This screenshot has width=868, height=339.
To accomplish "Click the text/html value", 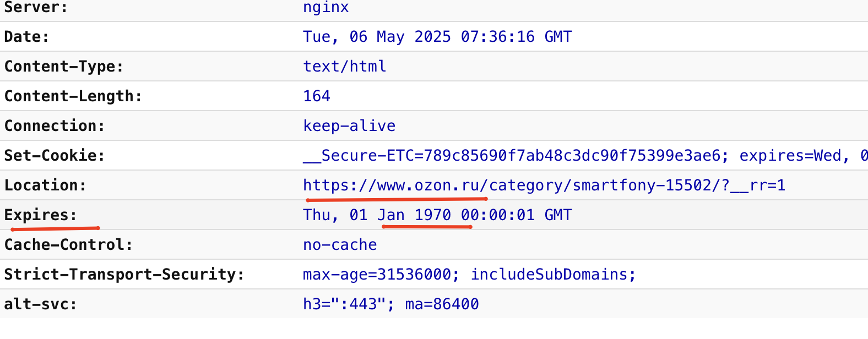I will [345, 67].
